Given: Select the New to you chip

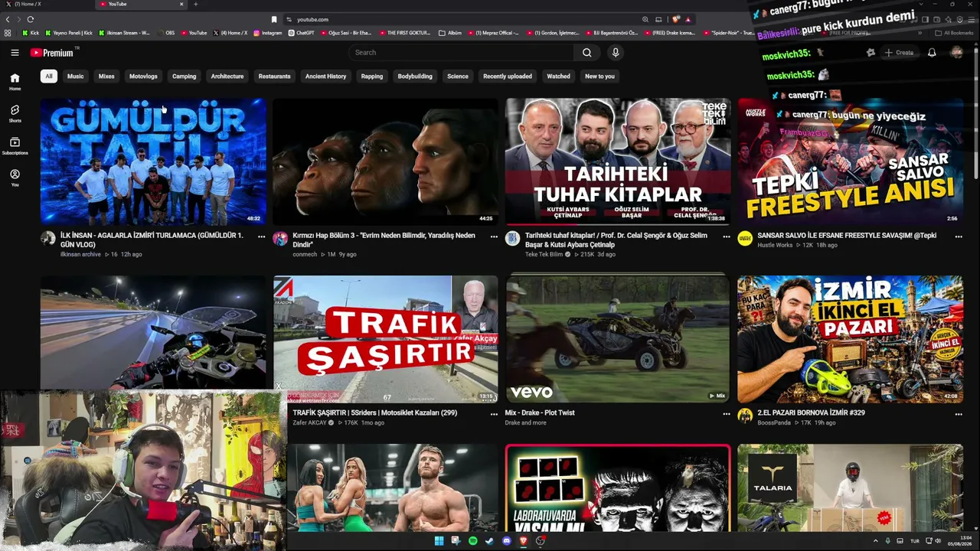Looking at the screenshot, I should click(x=599, y=77).
